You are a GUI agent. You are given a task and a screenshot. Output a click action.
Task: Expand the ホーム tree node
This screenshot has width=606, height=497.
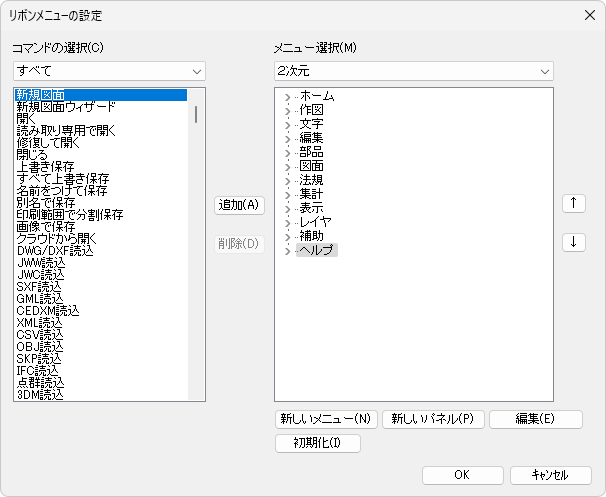[287, 97]
